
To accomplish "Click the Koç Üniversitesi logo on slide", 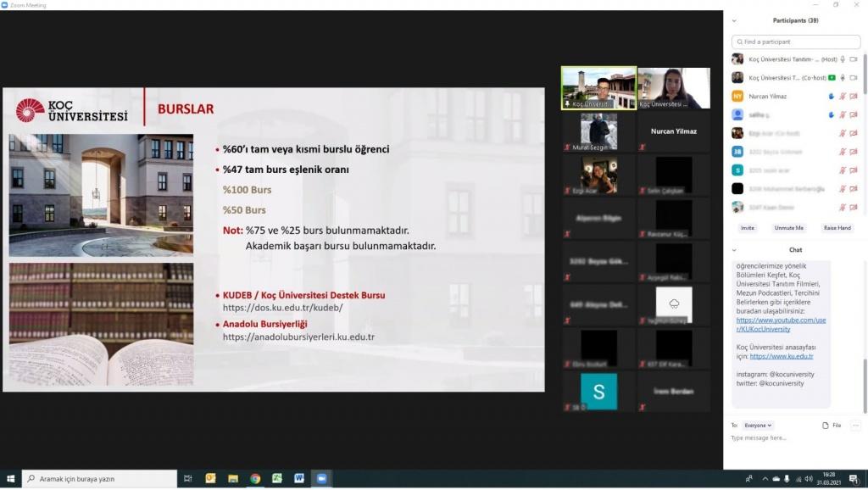I will click(x=71, y=110).
